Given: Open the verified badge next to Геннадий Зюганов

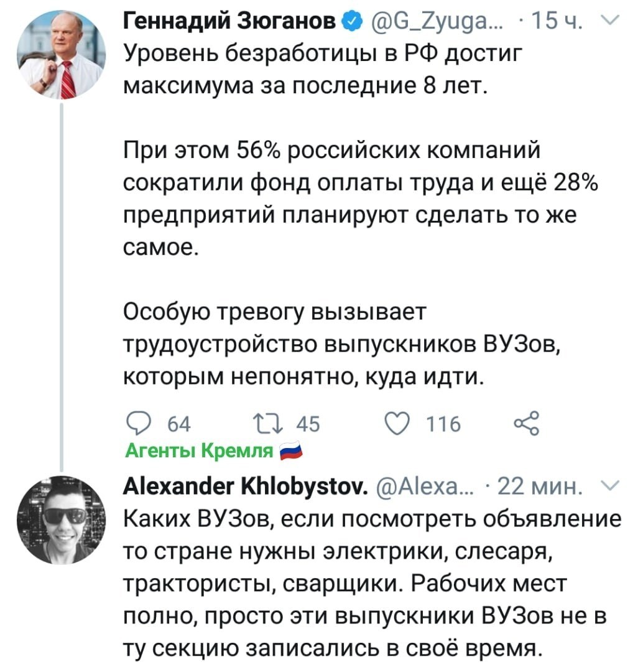Looking at the screenshot, I should coord(352,21).
